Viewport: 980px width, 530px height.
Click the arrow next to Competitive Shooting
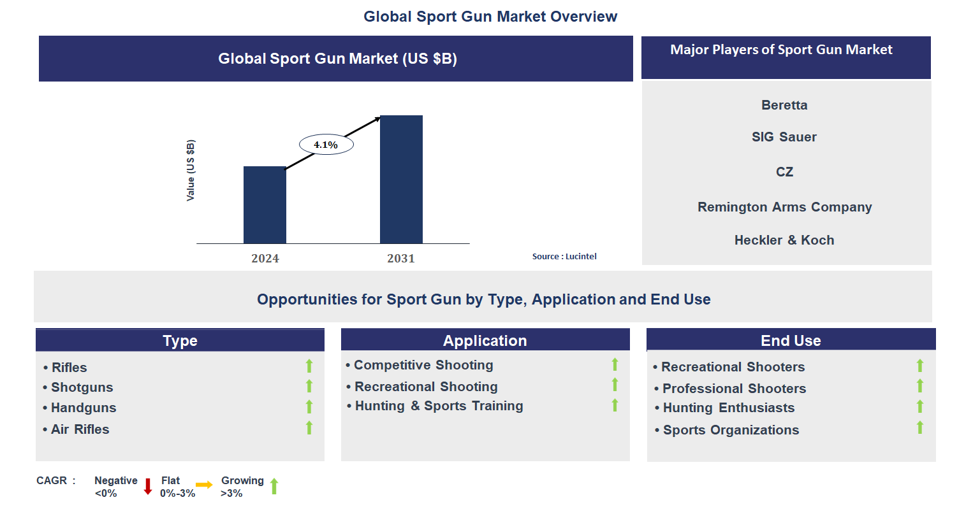pyautogui.click(x=614, y=364)
